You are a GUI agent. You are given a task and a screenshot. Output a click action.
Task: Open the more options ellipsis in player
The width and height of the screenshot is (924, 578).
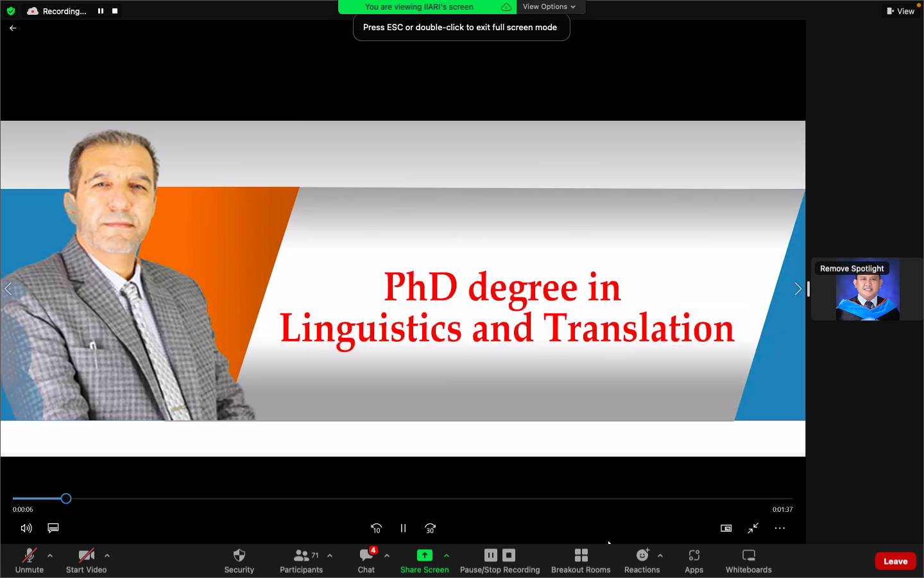780,529
